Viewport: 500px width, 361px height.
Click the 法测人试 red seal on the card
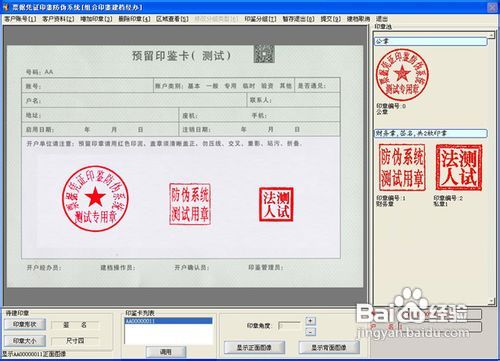(x=276, y=204)
